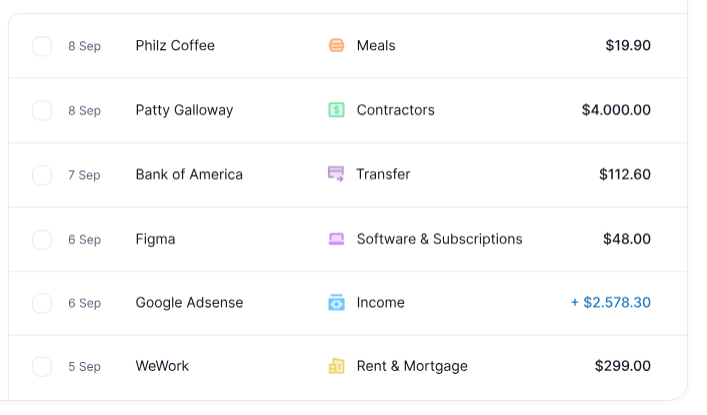
Task: Toggle the WeWork transaction checkbox
Action: 42,367
